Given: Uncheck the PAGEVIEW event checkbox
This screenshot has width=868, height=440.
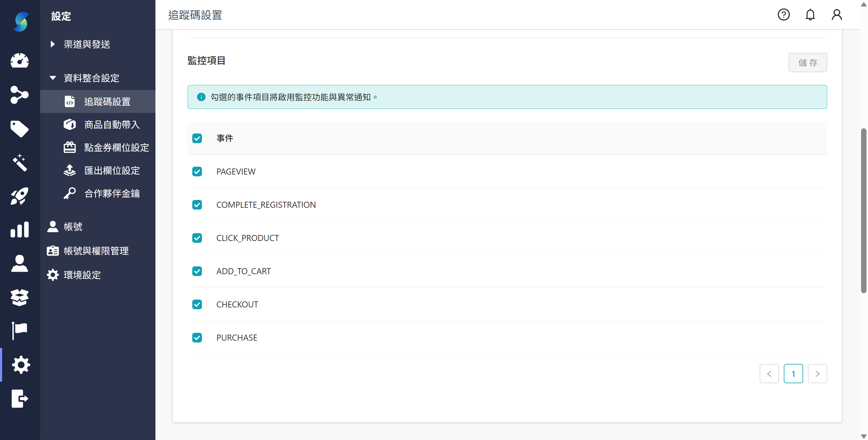Looking at the screenshot, I should 197,172.
